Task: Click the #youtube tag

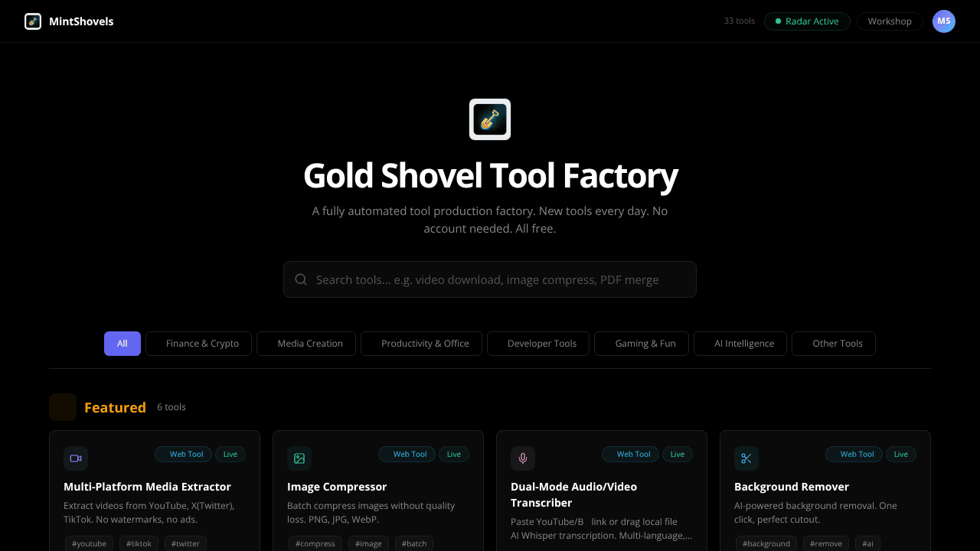Action: 90,543
